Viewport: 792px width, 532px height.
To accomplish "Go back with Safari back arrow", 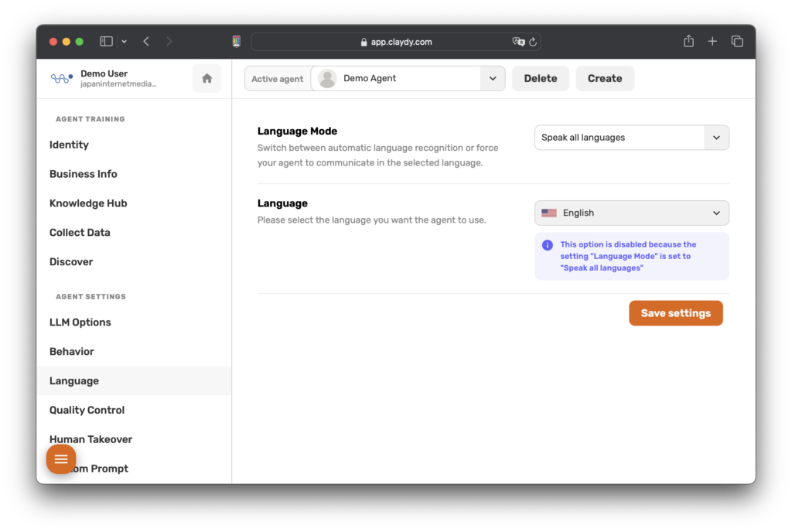I will [146, 42].
